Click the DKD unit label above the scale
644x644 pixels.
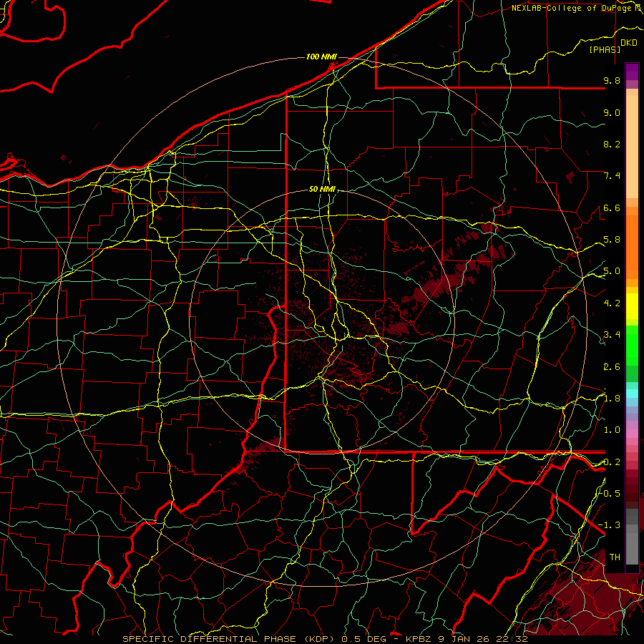pyautogui.click(x=629, y=43)
